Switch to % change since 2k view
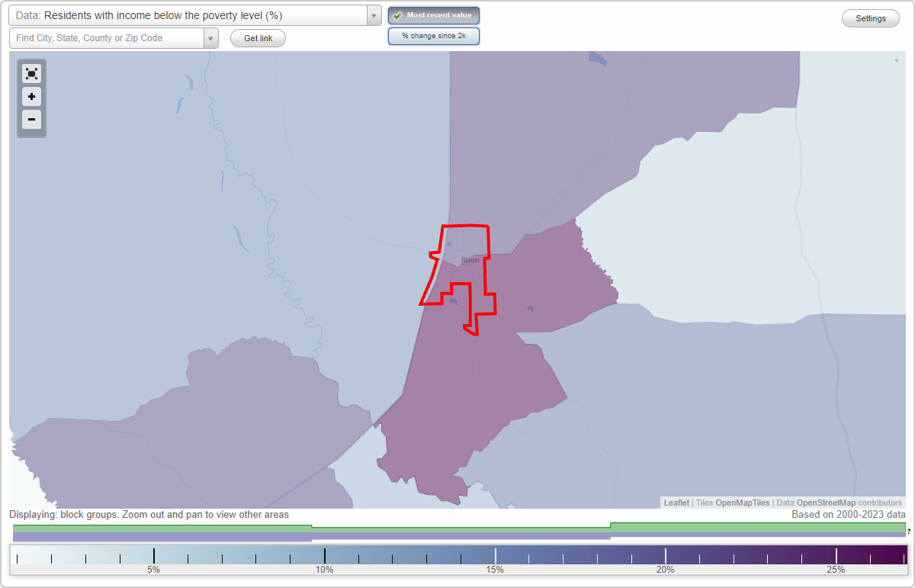The image size is (915, 588). pyautogui.click(x=433, y=35)
